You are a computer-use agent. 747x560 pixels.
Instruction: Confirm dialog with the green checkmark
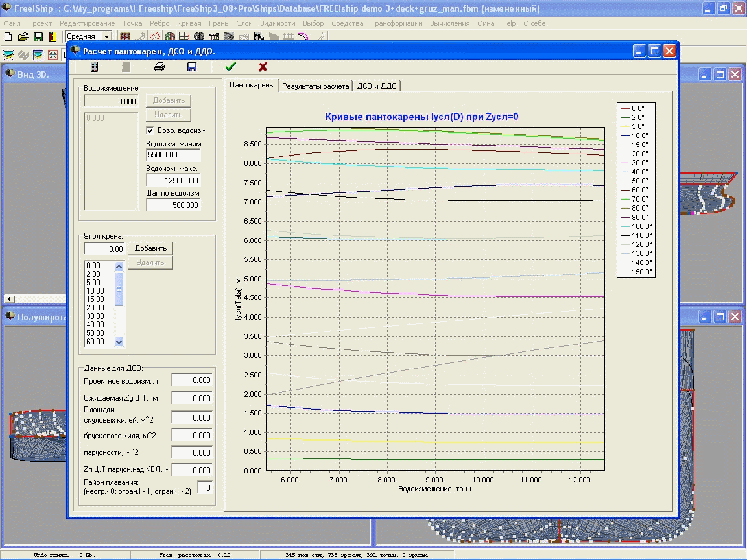pyautogui.click(x=231, y=67)
